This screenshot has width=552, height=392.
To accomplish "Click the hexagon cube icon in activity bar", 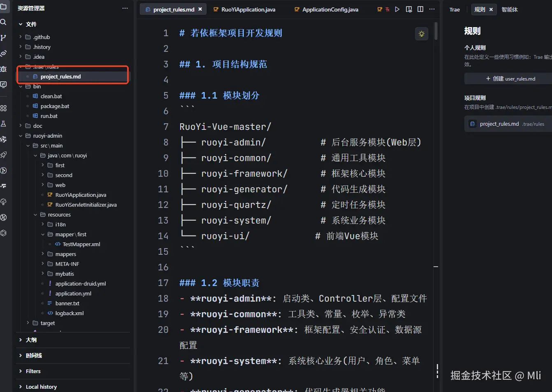I will click(x=3, y=233).
